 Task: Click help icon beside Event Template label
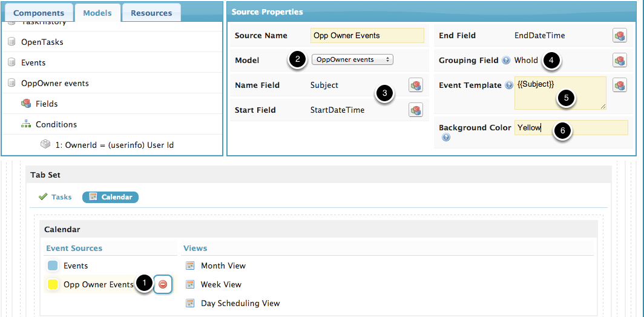click(x=508, y=85)
